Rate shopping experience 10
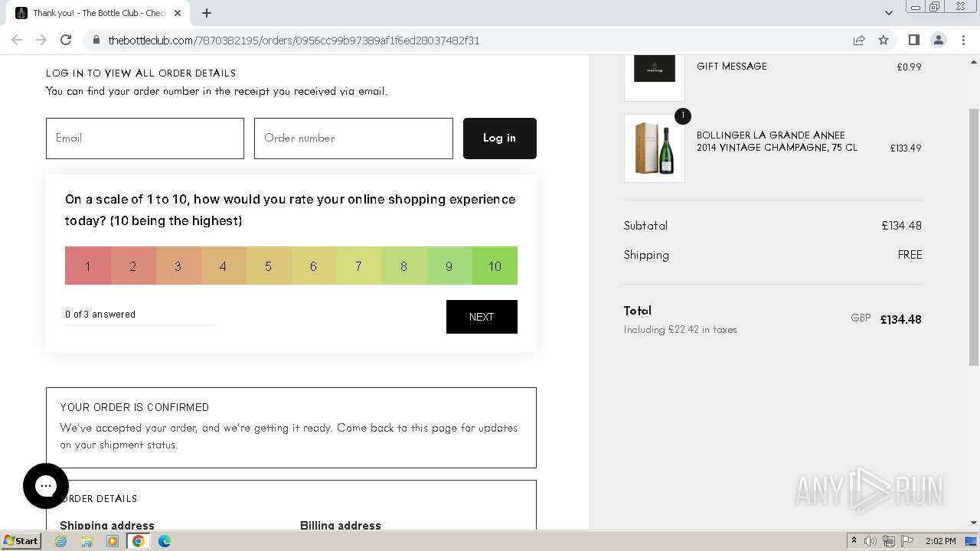 pyautogui.click(x=495, y=266)
